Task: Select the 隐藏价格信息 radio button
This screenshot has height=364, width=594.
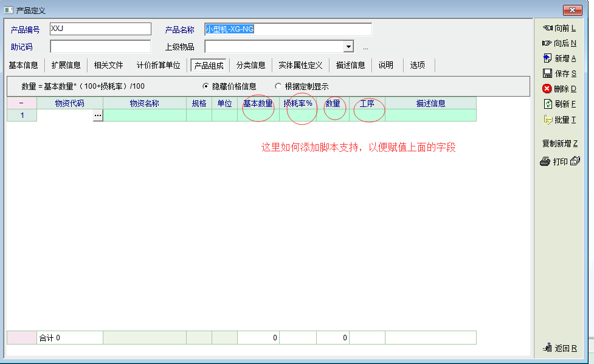Action: [x=205, y=86]
